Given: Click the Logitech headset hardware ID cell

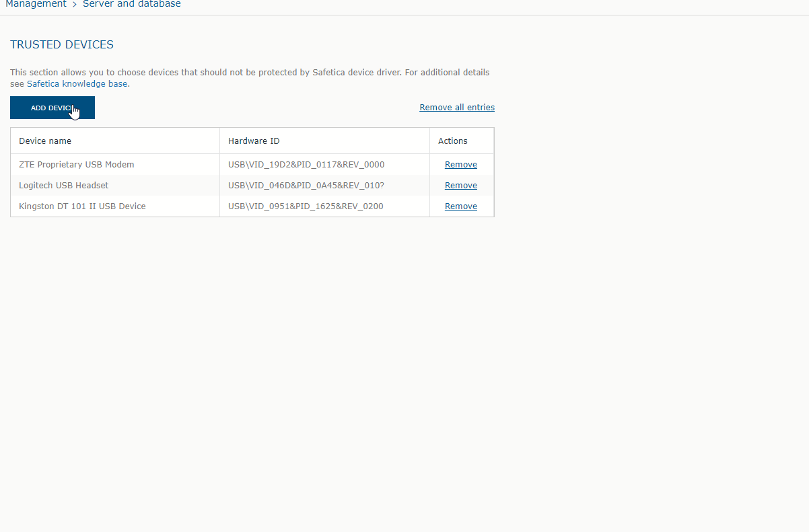Looking at the screenshot, I should pos(306,186).
